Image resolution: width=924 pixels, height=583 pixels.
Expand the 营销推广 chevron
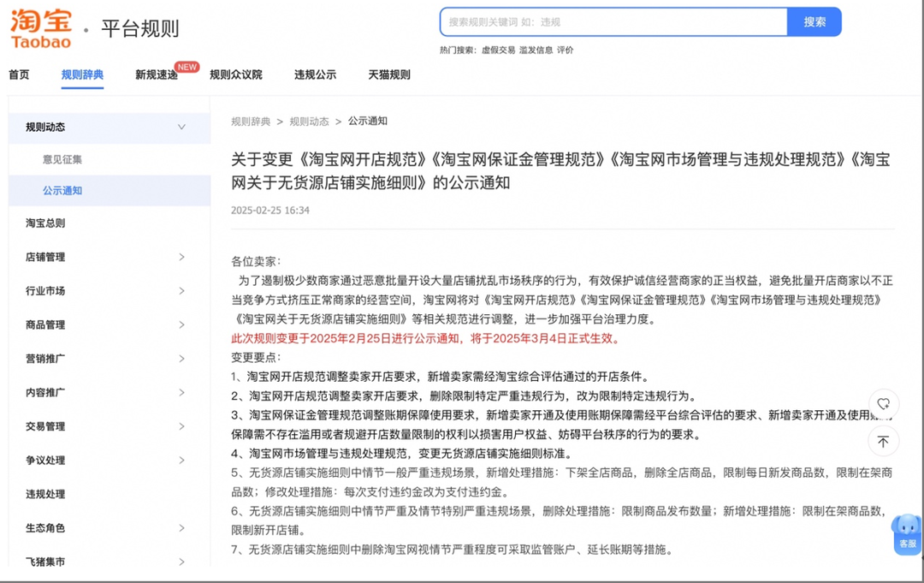[x=181, y=359]
